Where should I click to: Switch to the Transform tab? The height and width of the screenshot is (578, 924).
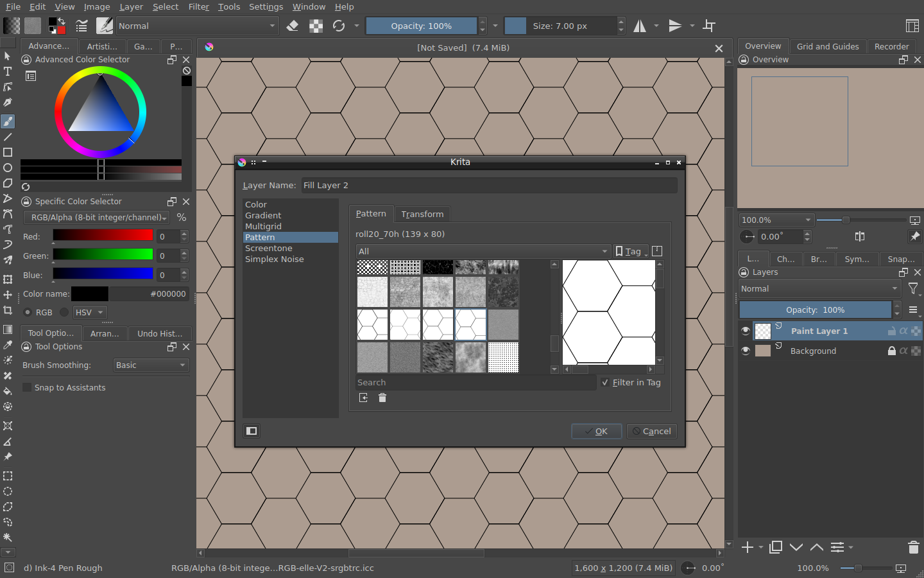[422, 214]
